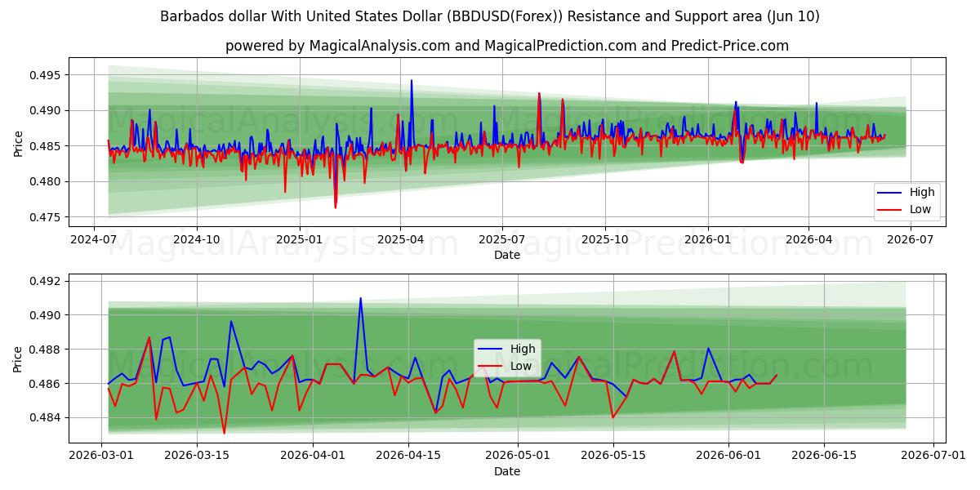
Task: Click the 2026-03-01 date tick
Action: coord(101,457)
